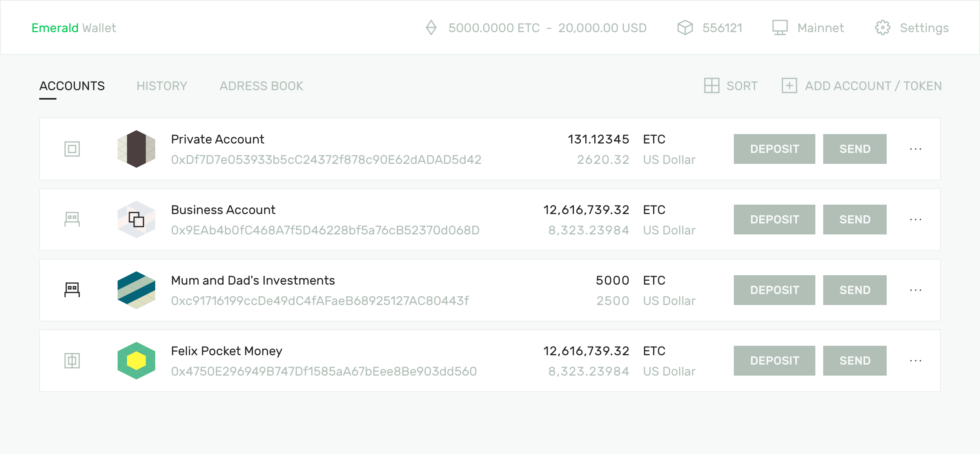This screenshot has width=980, height=454.
Task: Open the Private Account three-dots menu
Action: 915,149
